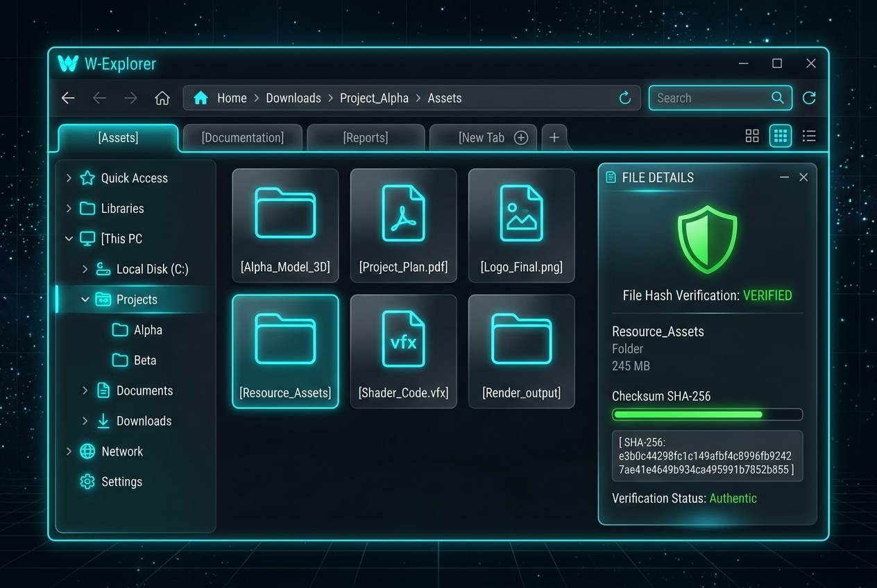877x588 pixels.
Task: Expand the Local Disk (C:) node
Action: 85,269
